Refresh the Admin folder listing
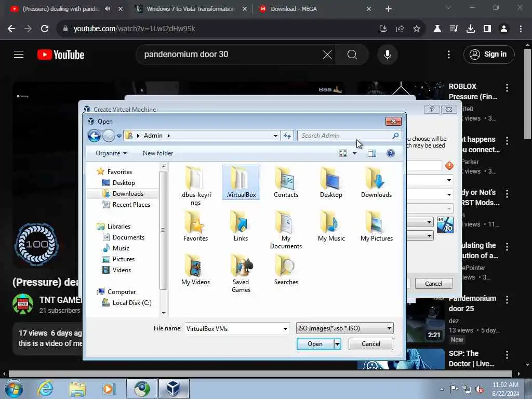Screen dimensions: 532x399 287,136
